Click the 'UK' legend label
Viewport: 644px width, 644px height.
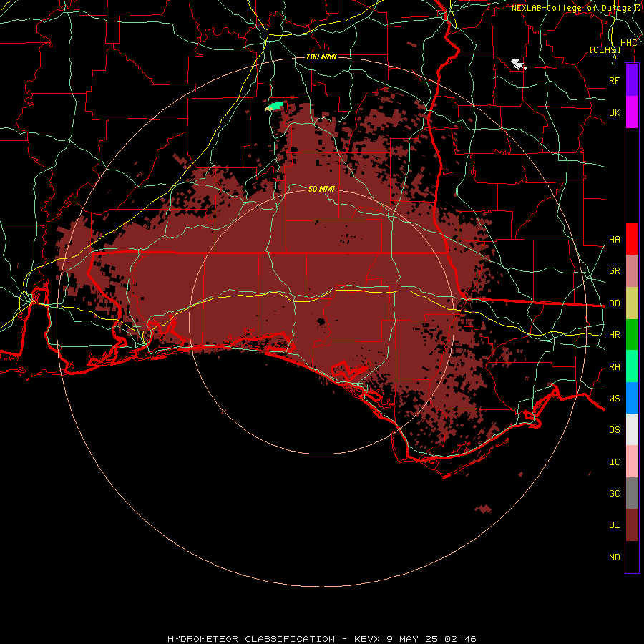[x=615, y=112]
